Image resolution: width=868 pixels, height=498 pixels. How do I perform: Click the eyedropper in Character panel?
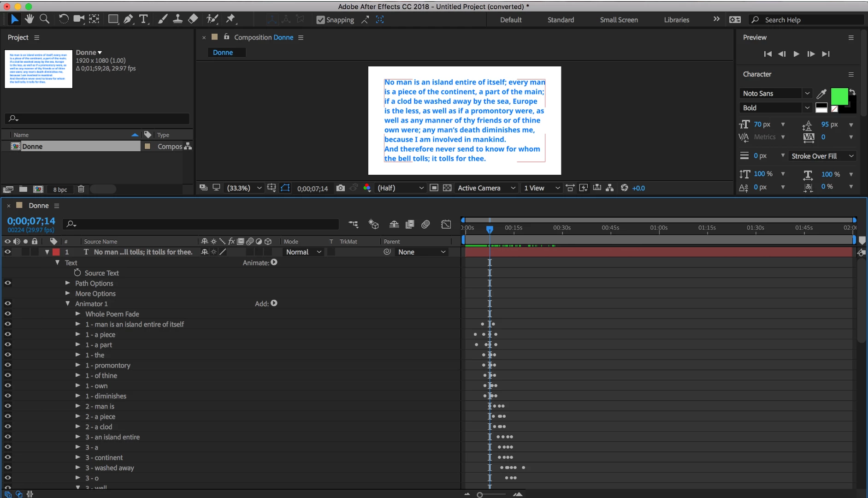[x=821, y=94]
